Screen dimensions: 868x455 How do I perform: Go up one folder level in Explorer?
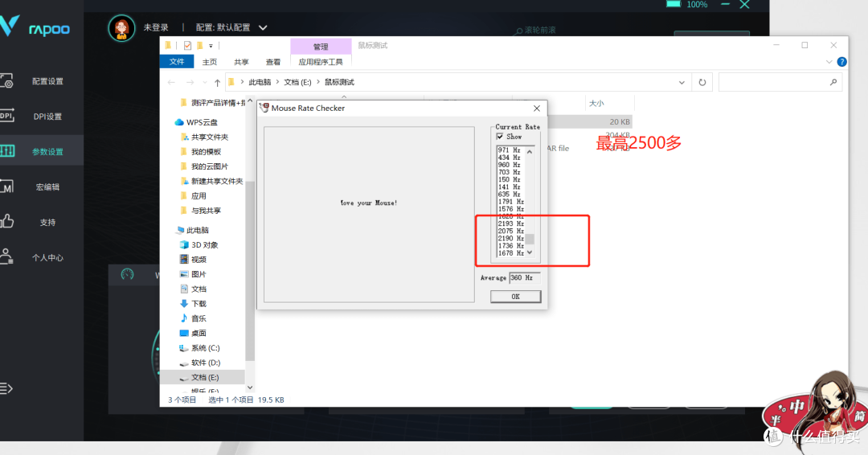[217, 83]
